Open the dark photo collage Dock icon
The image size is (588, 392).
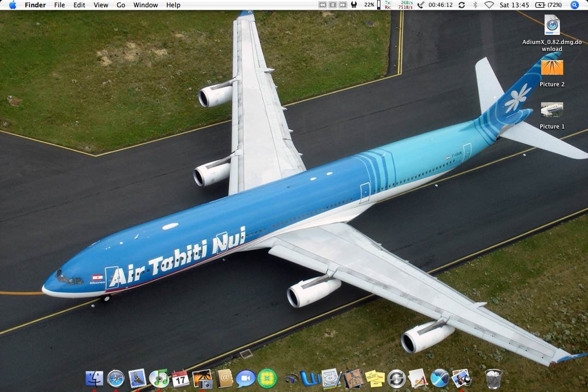pos(353,379)
